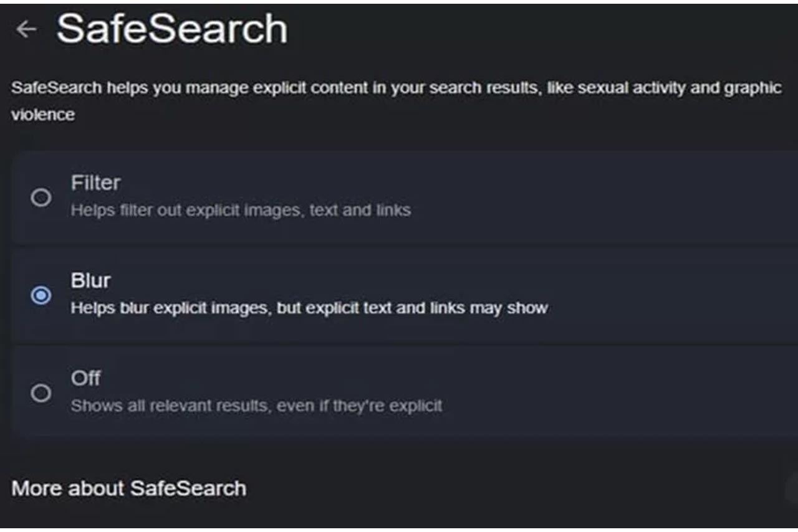Click 'Helps filter out explicit images' description

(241, 211)
